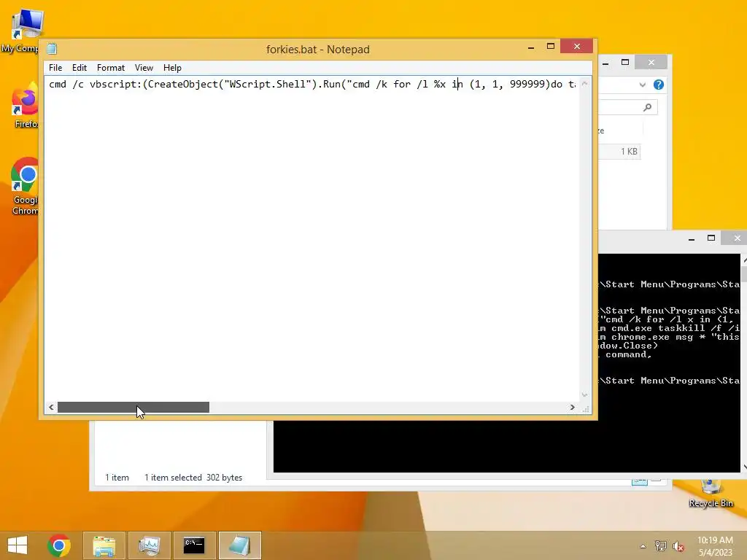Open the View menu in Notepad

[x=144, y=68]
